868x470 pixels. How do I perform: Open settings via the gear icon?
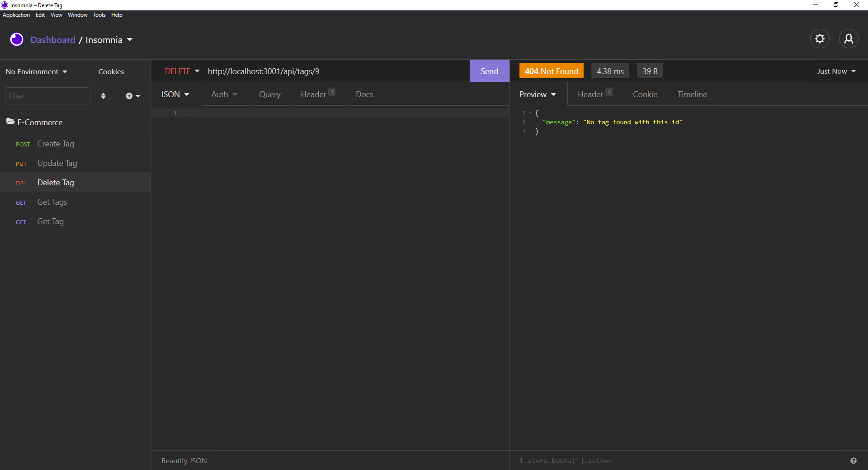[x=820, y=39]
